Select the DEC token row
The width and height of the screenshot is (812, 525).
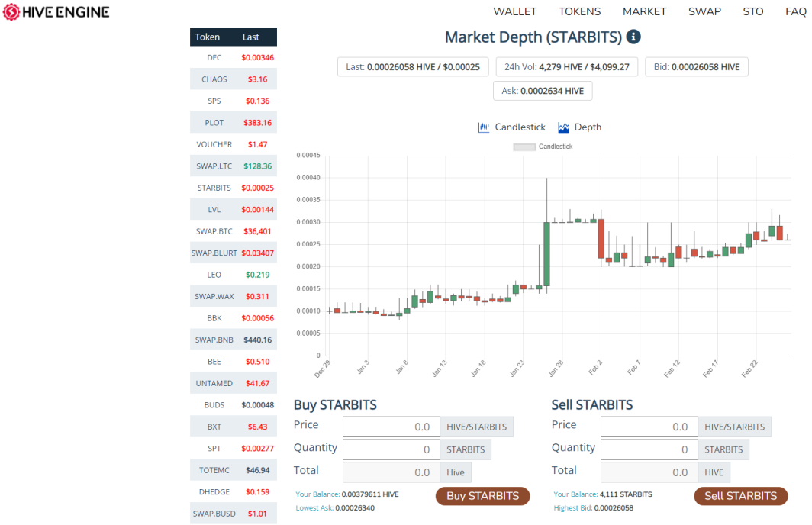point(233,57)
